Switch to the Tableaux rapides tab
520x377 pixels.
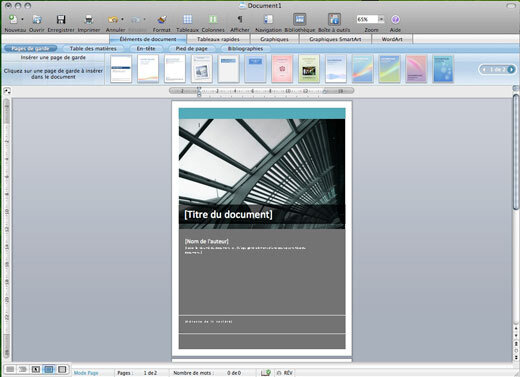point(218,39)
